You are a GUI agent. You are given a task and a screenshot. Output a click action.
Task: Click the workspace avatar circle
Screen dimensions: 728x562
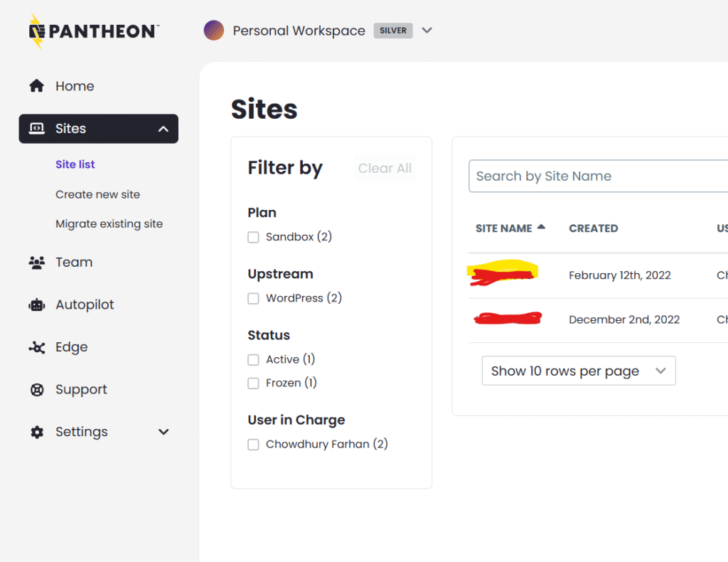coord(213,30)
